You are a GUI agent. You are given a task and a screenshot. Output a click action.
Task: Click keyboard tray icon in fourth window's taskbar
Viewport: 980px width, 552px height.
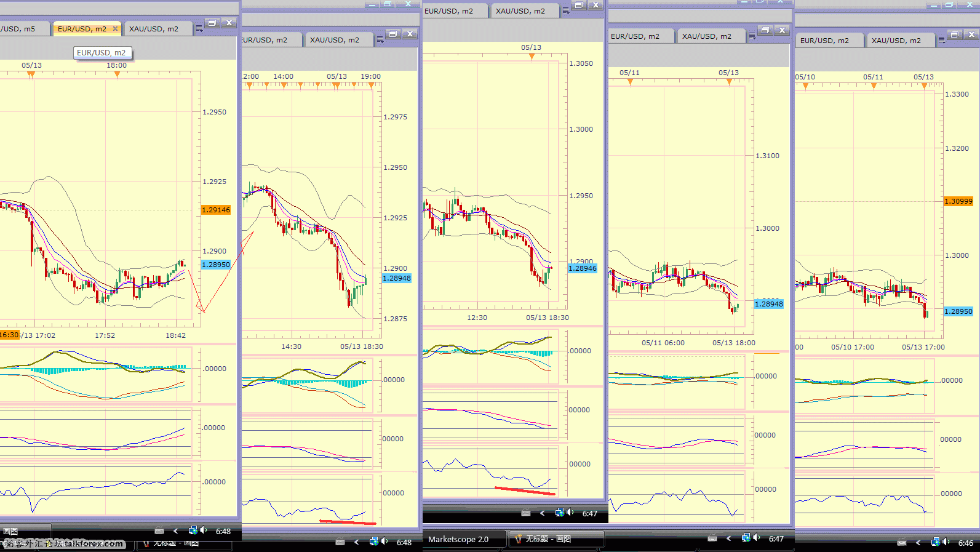click(712, 538)
